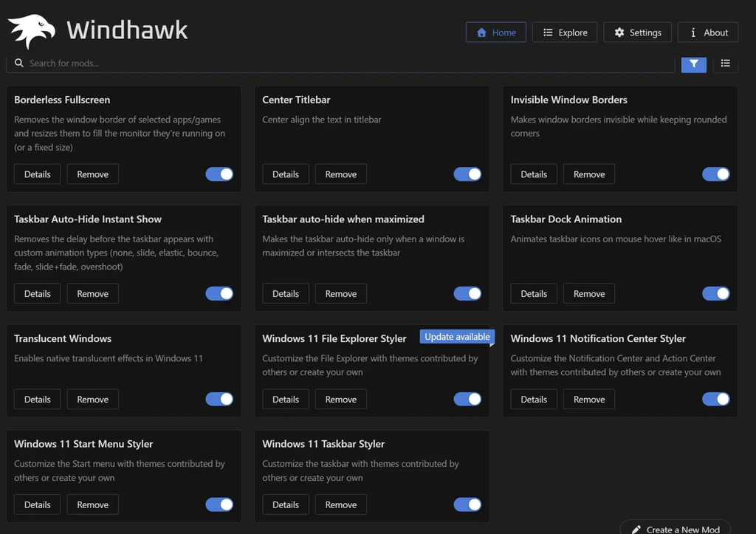Open the Explore tab

click(565, 32)
